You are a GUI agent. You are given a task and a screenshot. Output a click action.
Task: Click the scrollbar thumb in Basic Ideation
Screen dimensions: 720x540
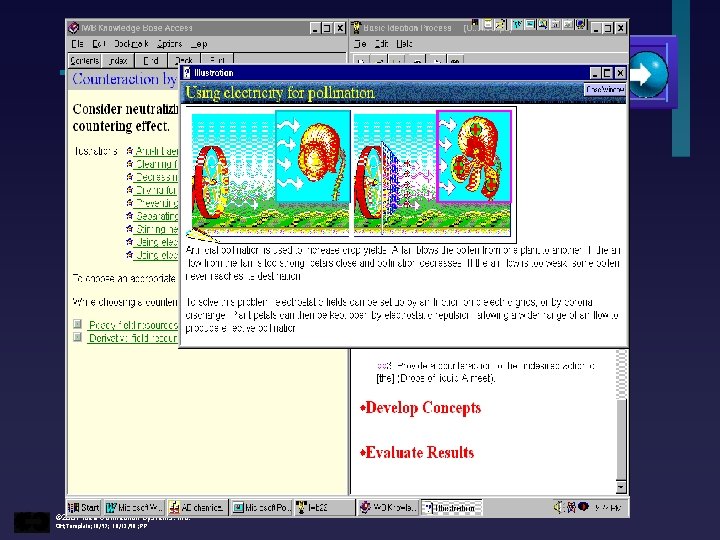621,440
